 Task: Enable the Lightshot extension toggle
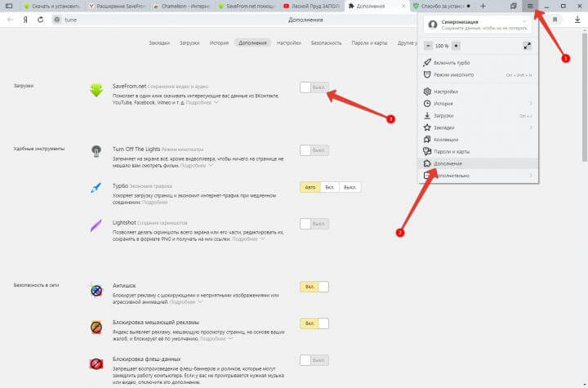click(x=314, y=224)
